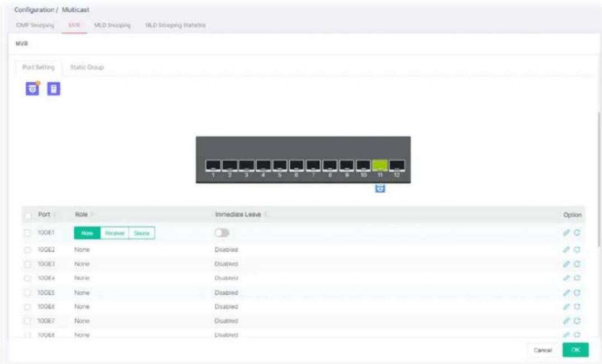602x364 pixels.
Task: Reset the 10GE6 row
Action: (x=577, y=306)
